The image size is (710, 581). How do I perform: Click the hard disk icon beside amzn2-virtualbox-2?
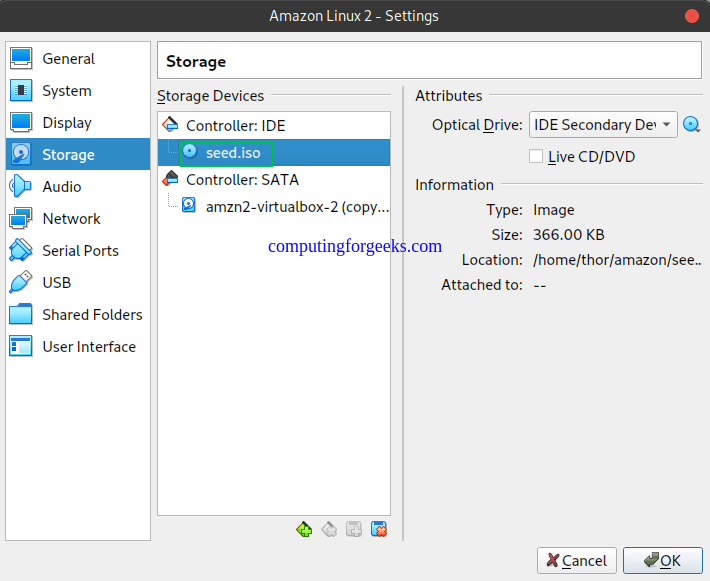[x=189, y=205]
